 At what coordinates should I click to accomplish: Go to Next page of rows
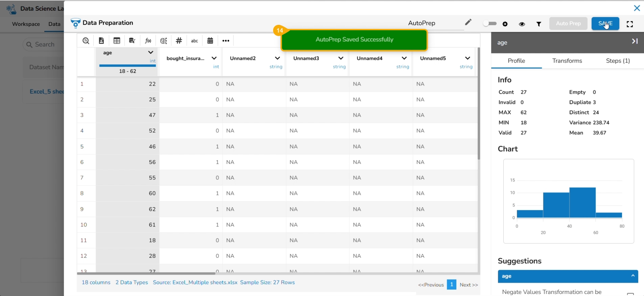468,285
